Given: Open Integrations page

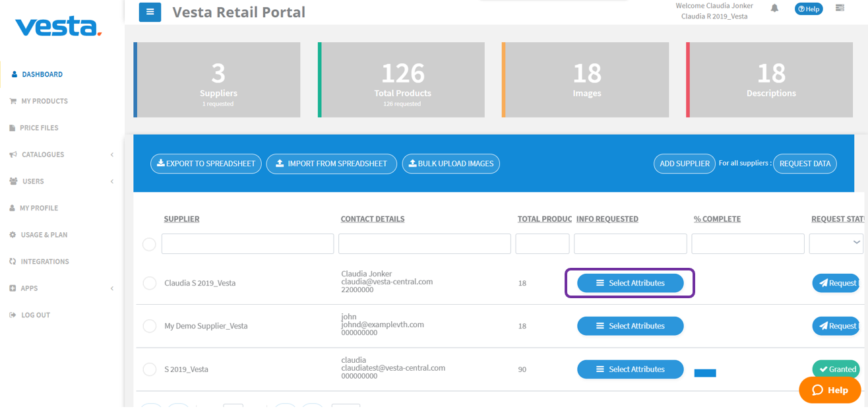Looking at the screenshot, I should (x=45, y=262).
